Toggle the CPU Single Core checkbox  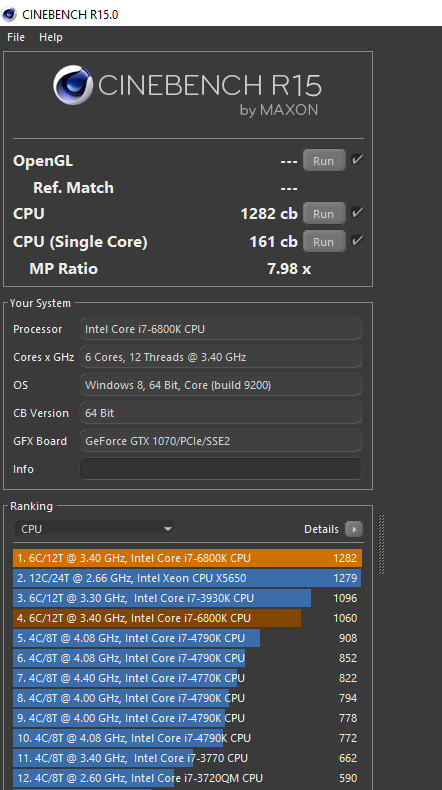[x=357, y=241]
